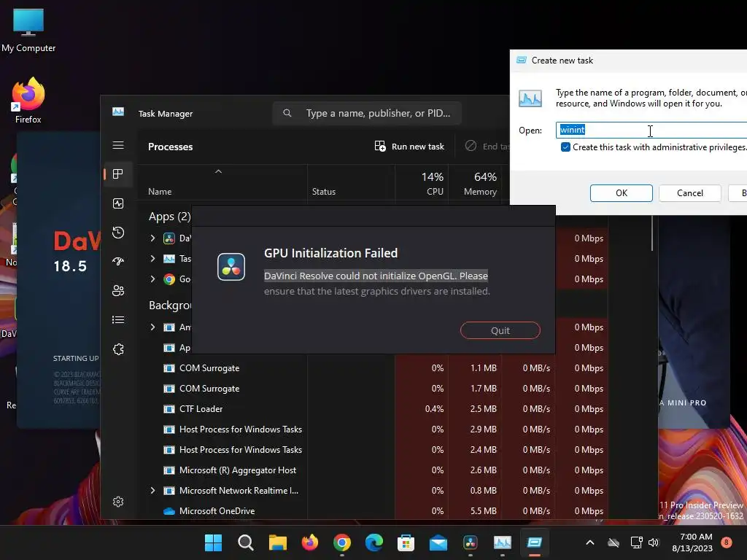
Task: Expand the Google Chrome process row
Action: click(x=152, y=279)
